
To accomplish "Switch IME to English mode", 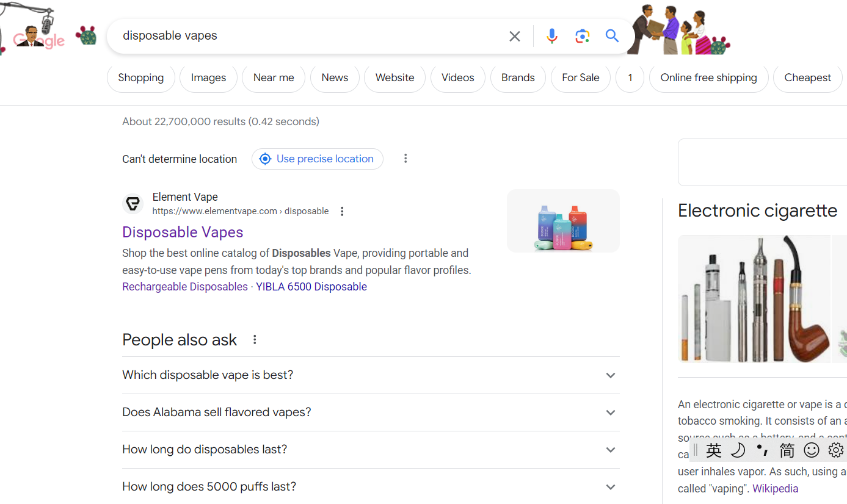I will pos(714,450).
